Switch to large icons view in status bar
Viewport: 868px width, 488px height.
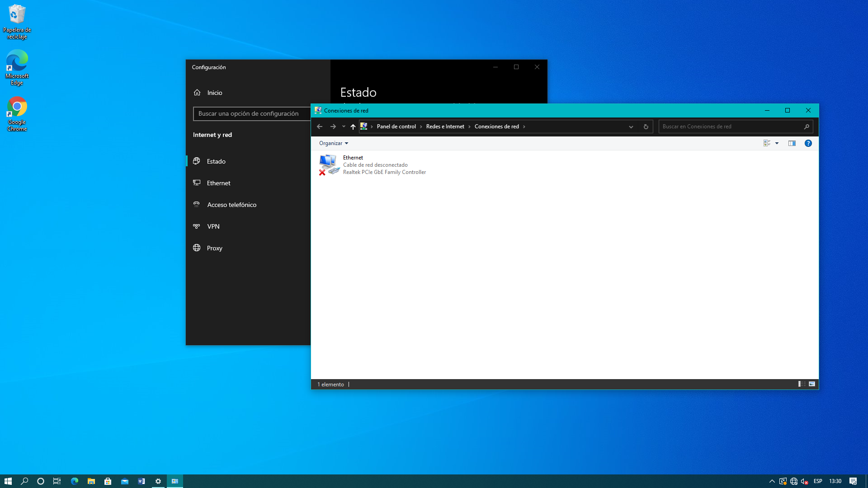pos(812,384)
